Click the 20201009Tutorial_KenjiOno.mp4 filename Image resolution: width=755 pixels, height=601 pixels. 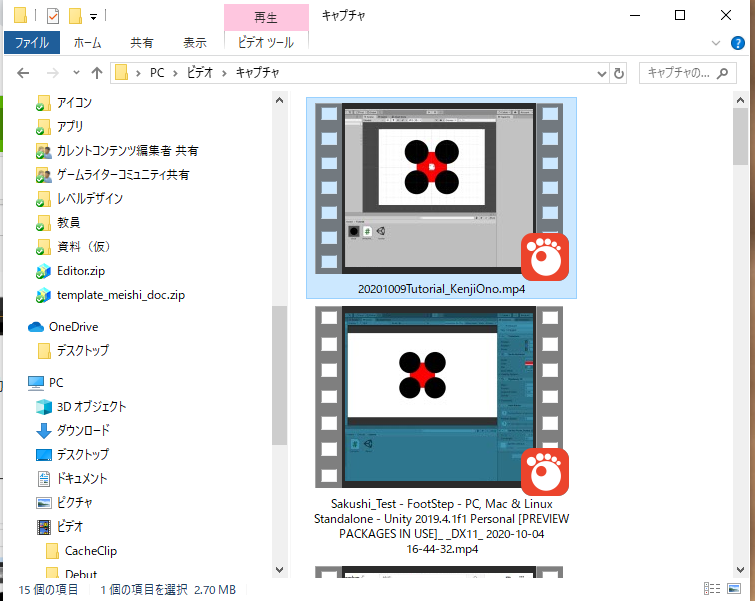(x=442, y=289)
